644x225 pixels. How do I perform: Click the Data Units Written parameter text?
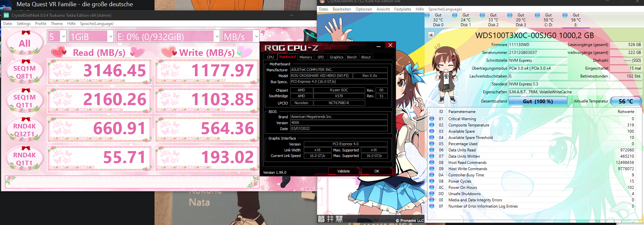[464, 156]
